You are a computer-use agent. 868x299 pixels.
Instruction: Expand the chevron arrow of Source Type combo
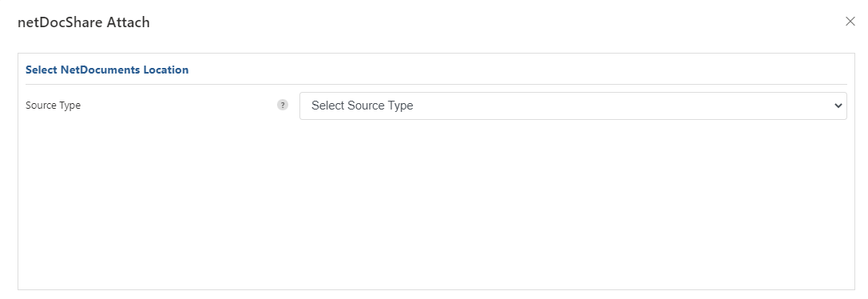point(838,106)
